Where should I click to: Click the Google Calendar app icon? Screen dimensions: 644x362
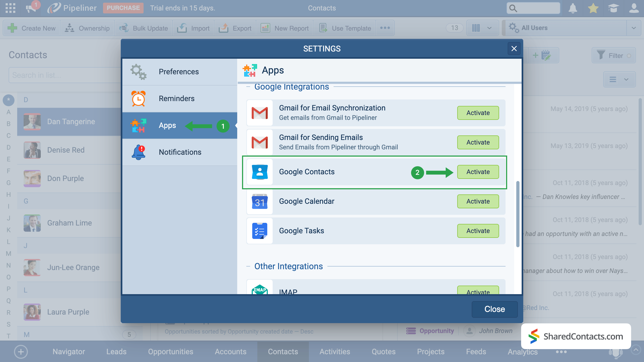pyautogui.click(x=259, y=201)
